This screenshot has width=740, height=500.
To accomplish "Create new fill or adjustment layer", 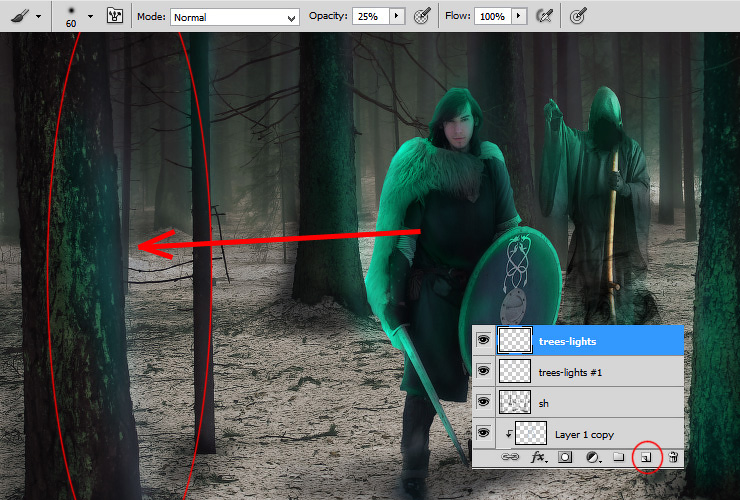I will pyautogui.click(x=593, y=457).
